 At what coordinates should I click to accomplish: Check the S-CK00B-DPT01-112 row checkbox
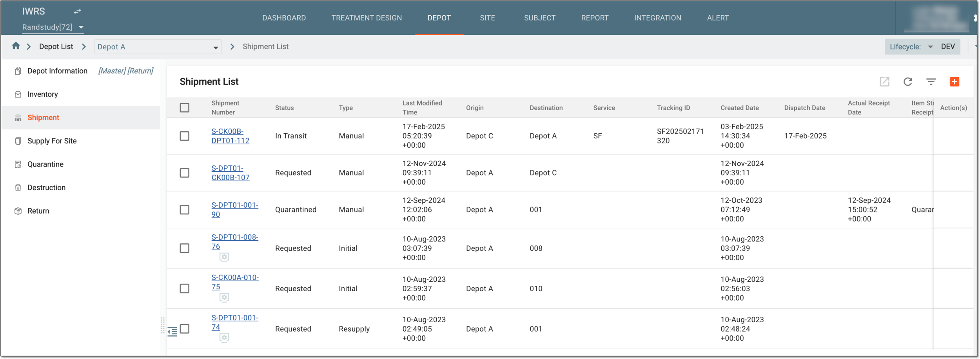[185, 136]
